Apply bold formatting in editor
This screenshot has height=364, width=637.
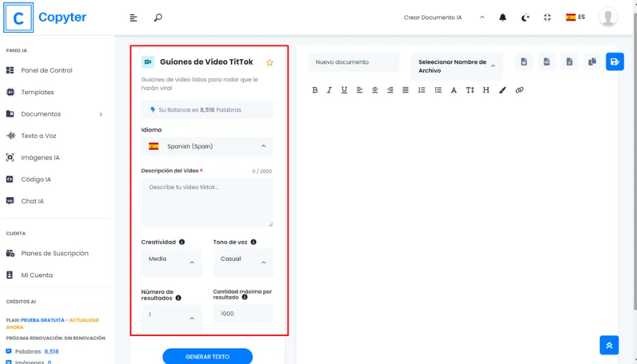click(315, 90)
